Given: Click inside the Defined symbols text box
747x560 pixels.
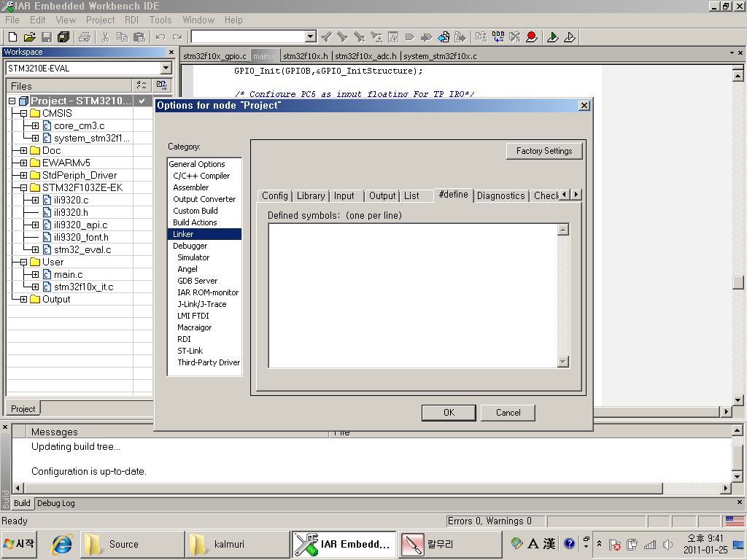Looking at the screenshot, I should pos(413,295).
